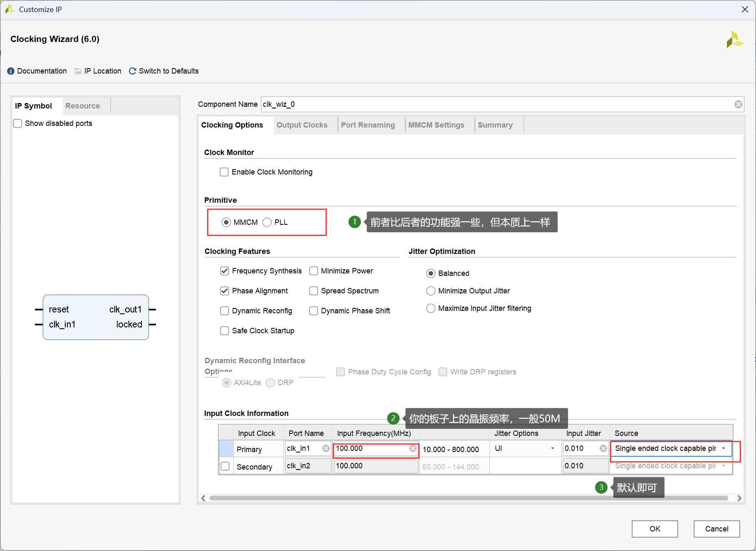Click the Primary row selector cell
The image size is (756, 551).
[226, 449]
